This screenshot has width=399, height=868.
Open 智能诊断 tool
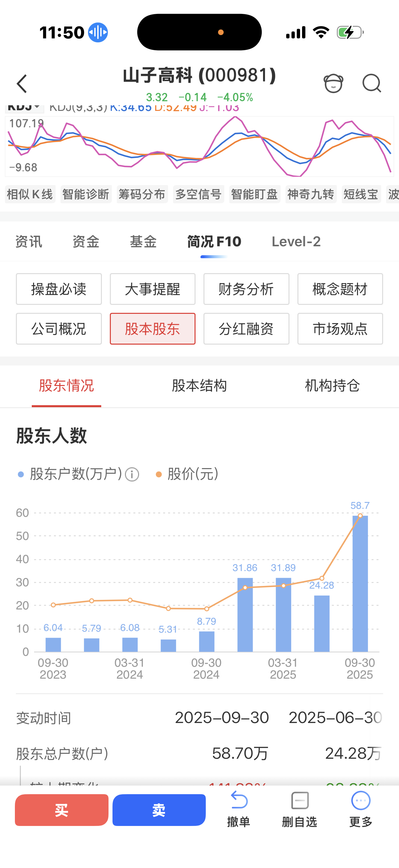(x=86, y=194)
